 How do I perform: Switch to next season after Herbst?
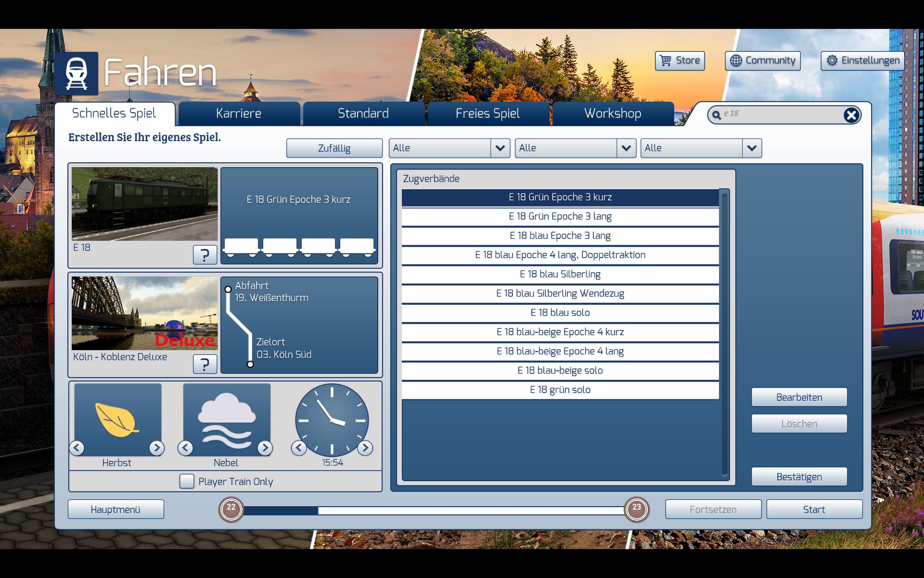tap(156, 448)
